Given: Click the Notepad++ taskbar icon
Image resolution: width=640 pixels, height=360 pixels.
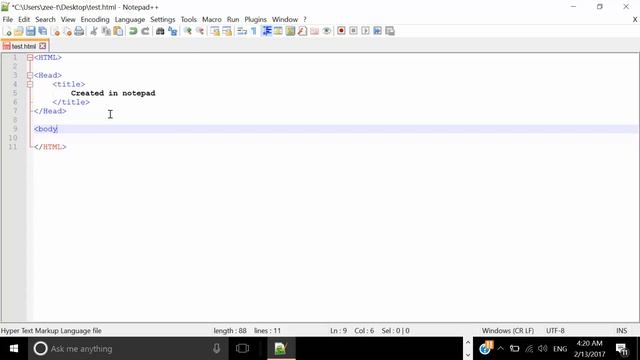Looking at the screenshot, I should 281,349.
